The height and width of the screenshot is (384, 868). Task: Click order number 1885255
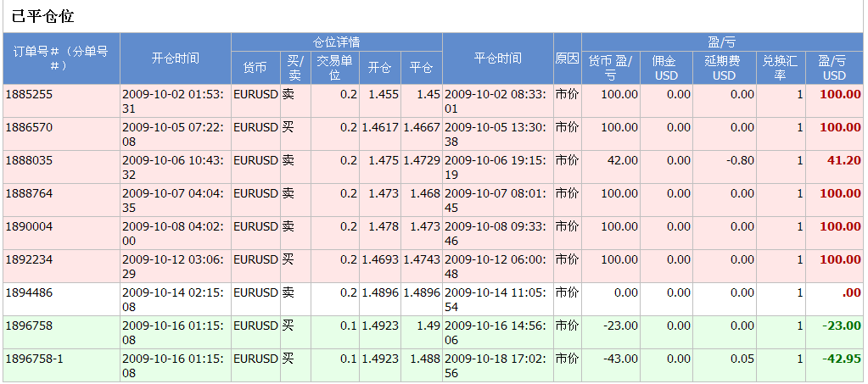[x=29, y=94]
